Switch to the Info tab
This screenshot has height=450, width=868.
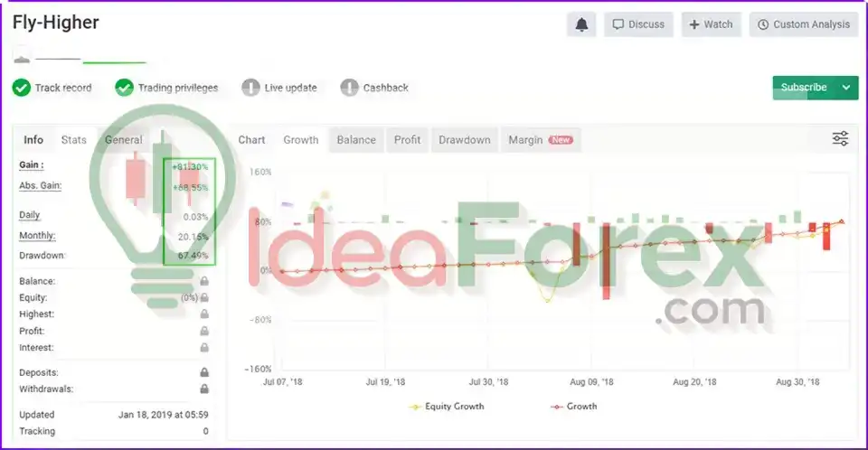(x=33, y=140)
